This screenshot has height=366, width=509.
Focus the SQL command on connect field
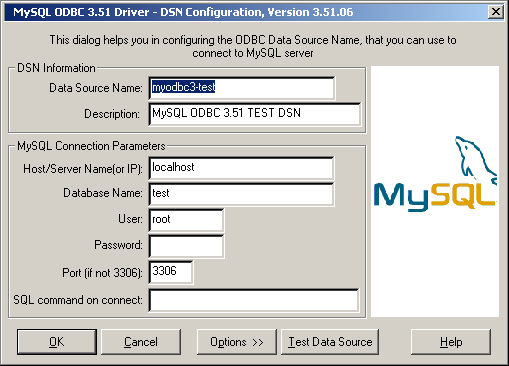pyautogui.click(x=254, y=300)
